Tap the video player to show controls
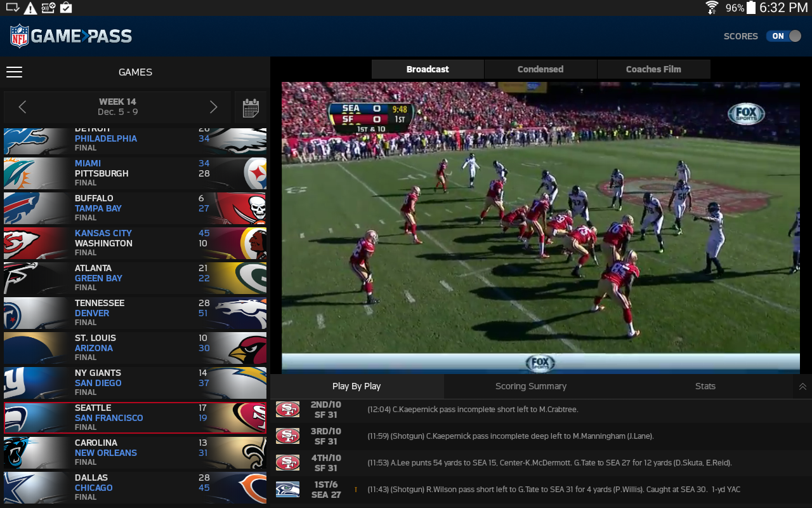Viewport: 812px width, 508px height. point(540,227)
